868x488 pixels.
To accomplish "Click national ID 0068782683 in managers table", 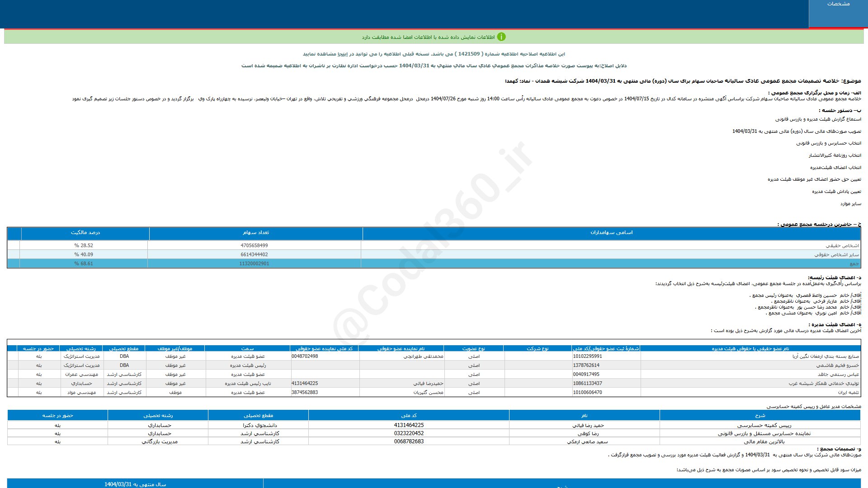I will coord(409,442).
